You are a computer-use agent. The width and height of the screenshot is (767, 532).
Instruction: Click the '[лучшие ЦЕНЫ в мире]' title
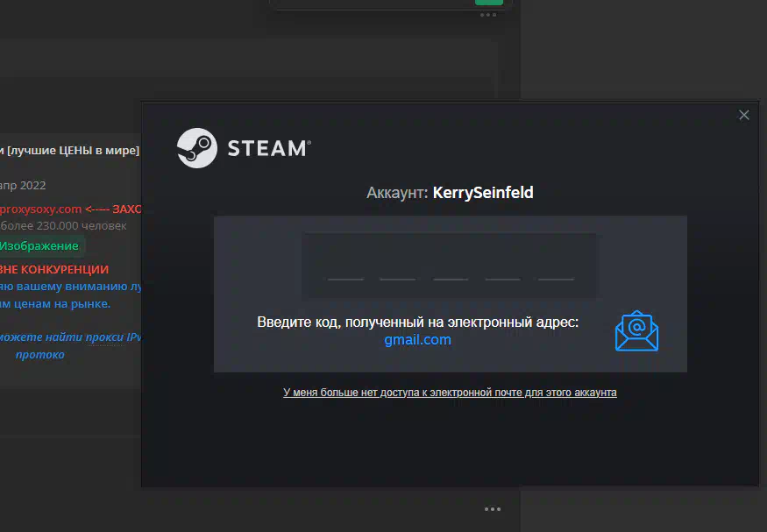(x=74, y=151)
